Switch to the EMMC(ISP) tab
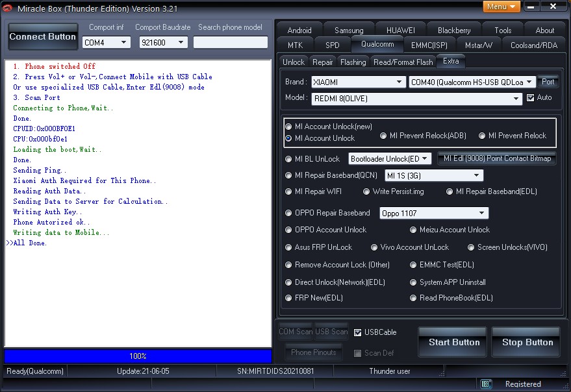This screenshot has height=392, width=571. pos(429,45)
